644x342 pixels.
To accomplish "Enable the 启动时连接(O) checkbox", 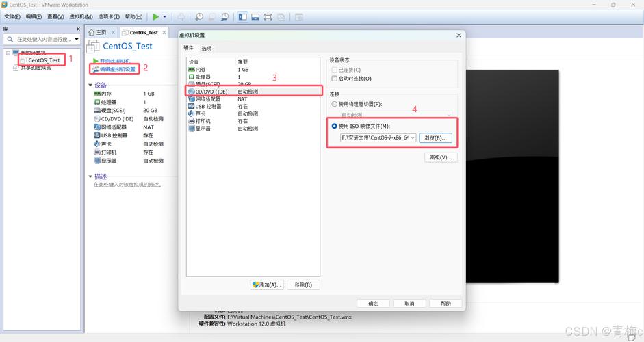I will click(x=335, y=79).
